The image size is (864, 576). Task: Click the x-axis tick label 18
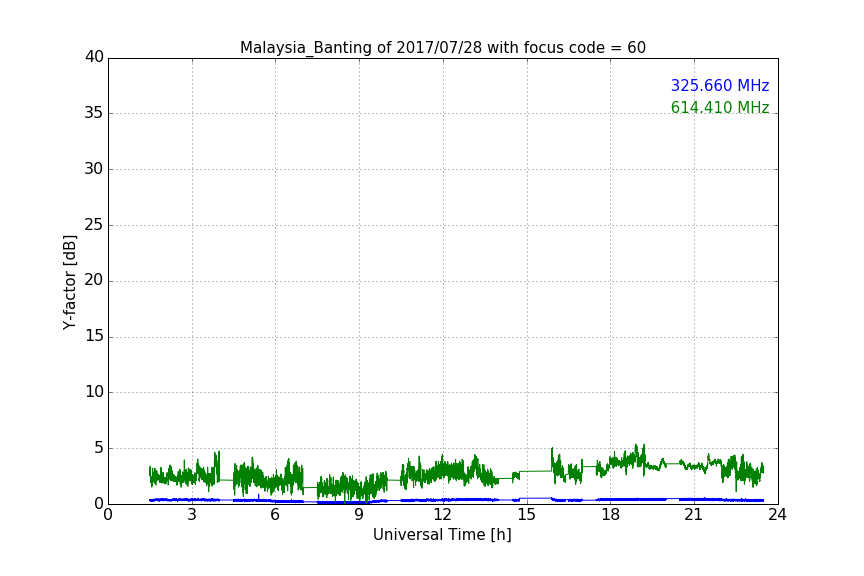tap(610, 515)
